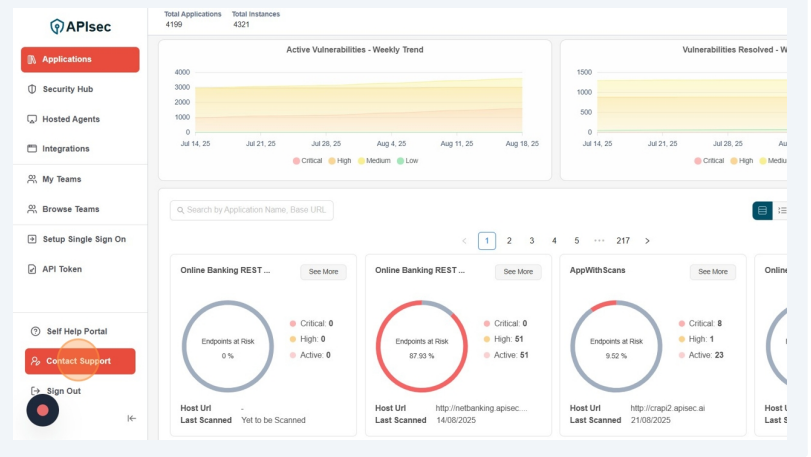The width and height of the screenshot is (811, 457).
Task: Expand hidden pages via ellipsis
Action: 599,241
